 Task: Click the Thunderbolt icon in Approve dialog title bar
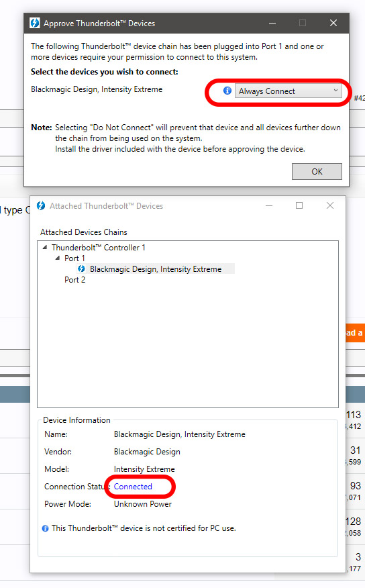pyautogui.click(x=35, y=23)
